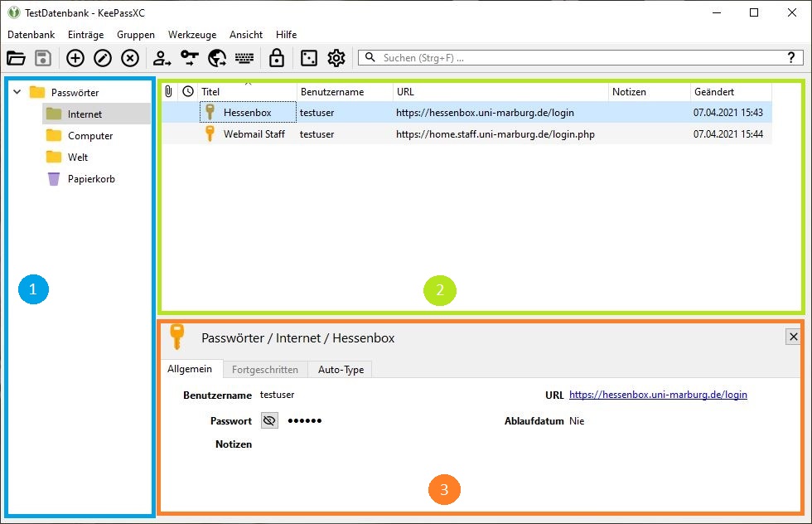Screen dimensions: 812x524
Task: Open the Papierkorb recycle bin group
Action: [91, 179]
